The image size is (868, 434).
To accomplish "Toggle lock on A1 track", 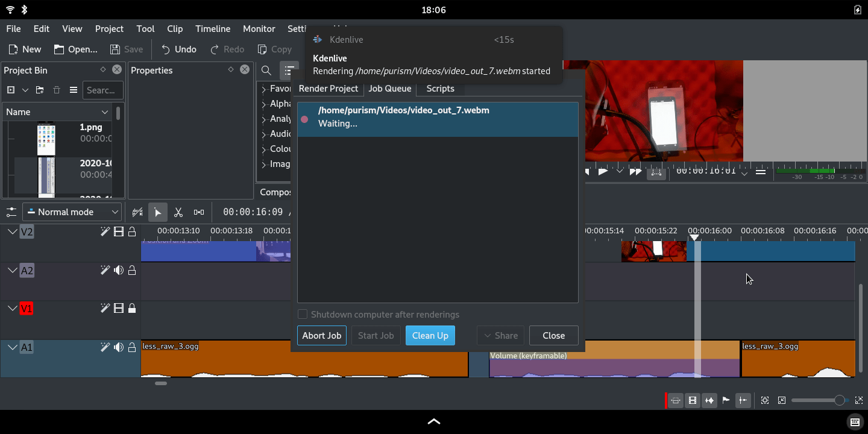I will point(132,347).
